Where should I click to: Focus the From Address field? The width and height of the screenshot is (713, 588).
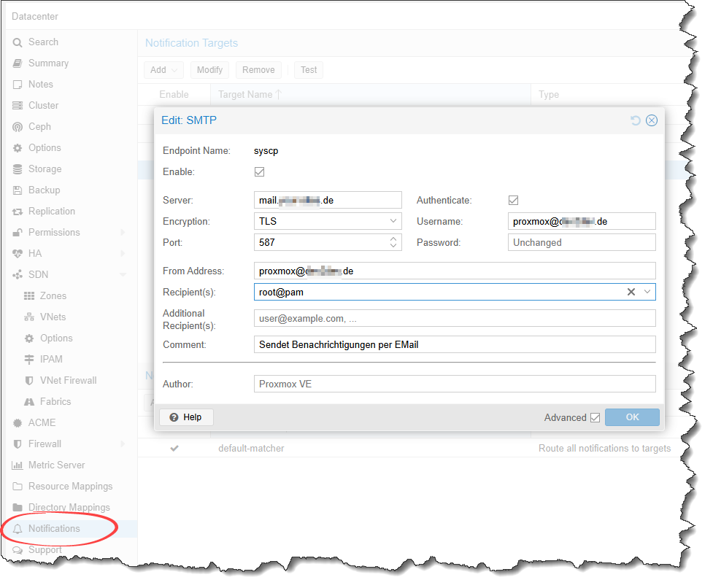point(455,271)
